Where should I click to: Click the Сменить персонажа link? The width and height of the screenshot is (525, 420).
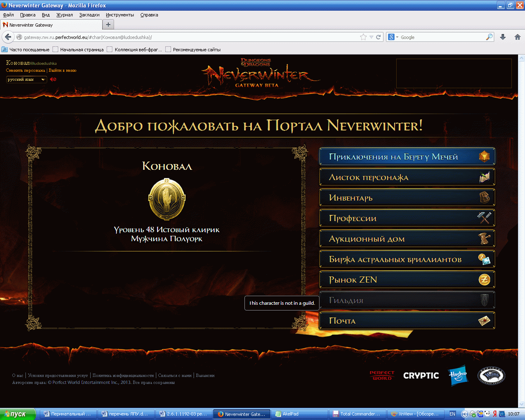[25, 71]
